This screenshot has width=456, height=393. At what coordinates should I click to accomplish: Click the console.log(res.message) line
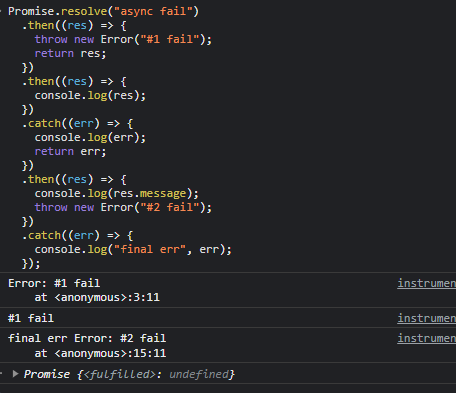(117, 193)
